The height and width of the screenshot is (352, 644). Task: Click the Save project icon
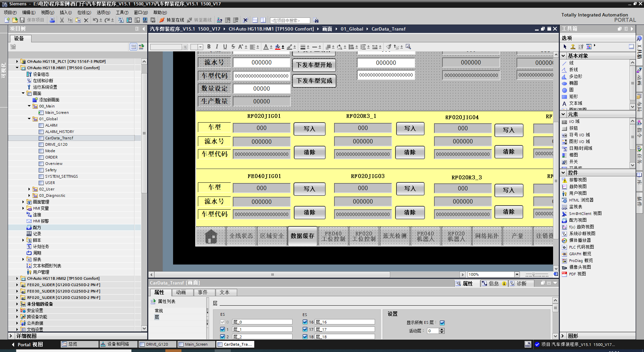22,20
